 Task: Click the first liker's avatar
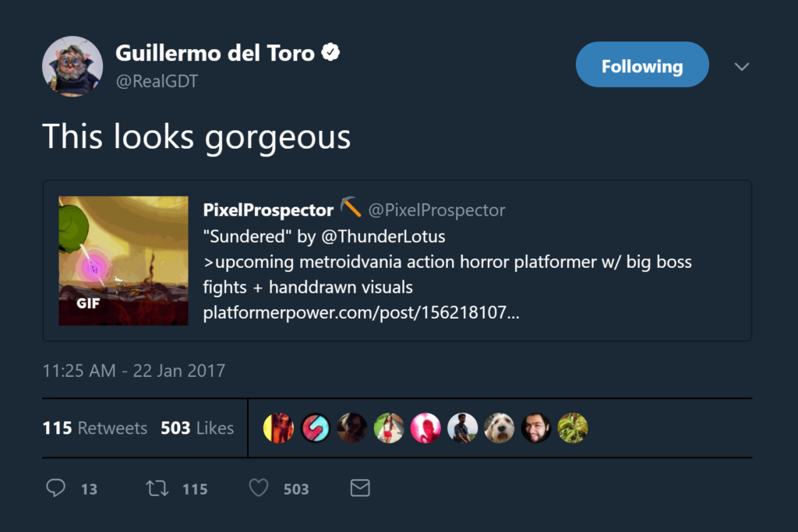pyautogui.click(x=279, y=428)
